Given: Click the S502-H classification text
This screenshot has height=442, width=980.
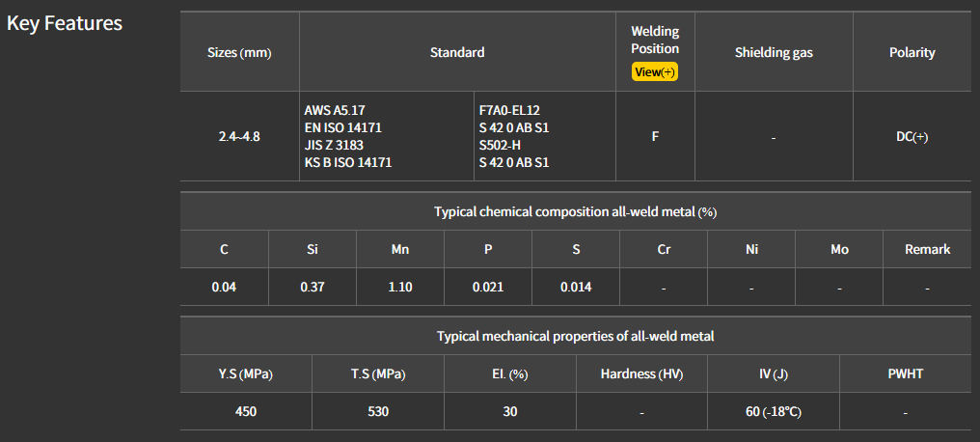Looking at the screenshot, I should pos(500,145).
